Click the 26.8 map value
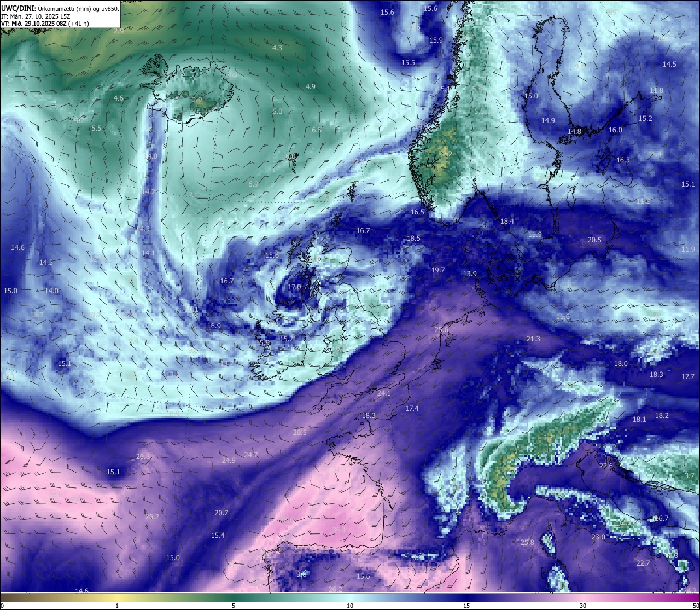700x610 pixels. (x=143, y=456)
